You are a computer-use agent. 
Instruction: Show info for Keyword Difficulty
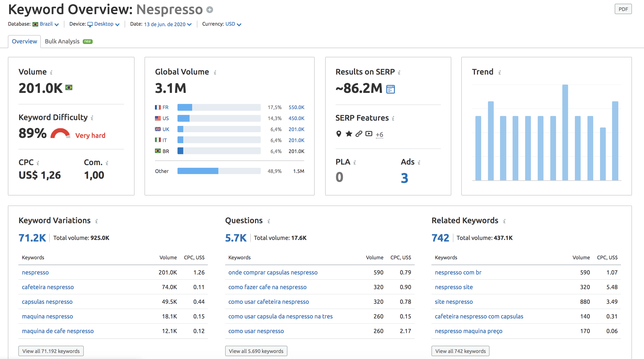pyautogui.click(x=92, y=118)
